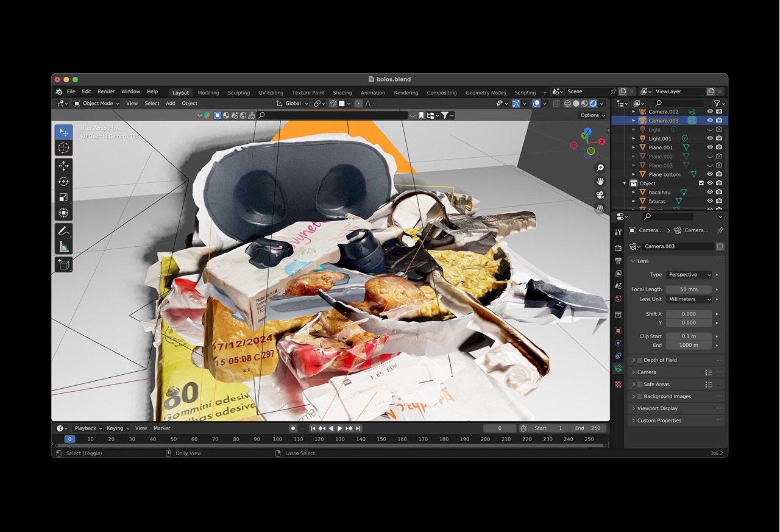Image resolution: width=780 pixels, height=532 pixels.
Task: Hide Camera.003 using its eye icon
Action: pyautogui.click(x=710, y=121)
